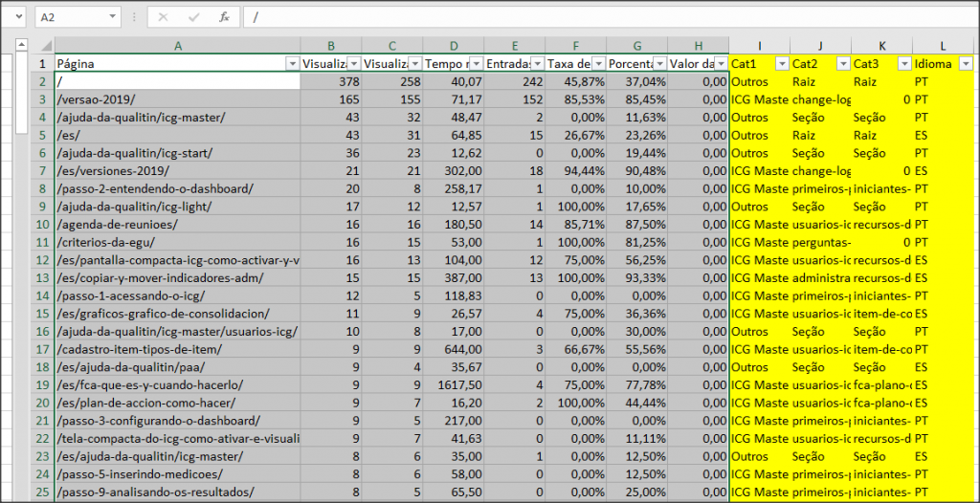Click cell /passo-9-analisando-os-resultados/
The height and width of the screenshot is (503, 980).
(x=177, y=492)
